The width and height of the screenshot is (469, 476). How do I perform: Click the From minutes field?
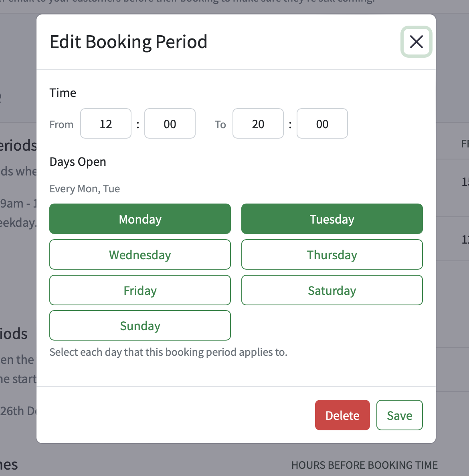[170, 123]
